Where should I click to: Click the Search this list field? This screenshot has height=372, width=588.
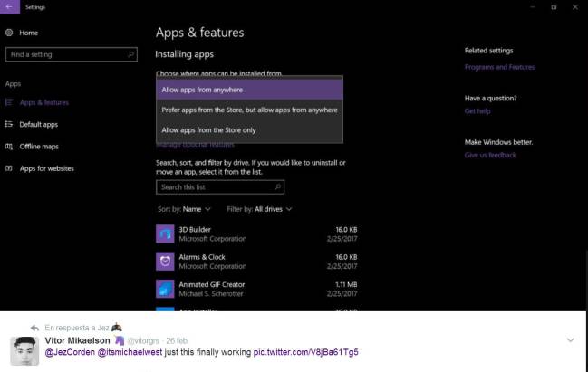(220, 187)
